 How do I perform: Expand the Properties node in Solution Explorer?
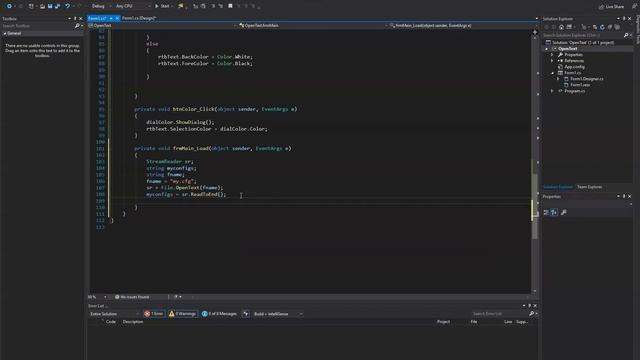pyautogui.click(x=552, y=55)
